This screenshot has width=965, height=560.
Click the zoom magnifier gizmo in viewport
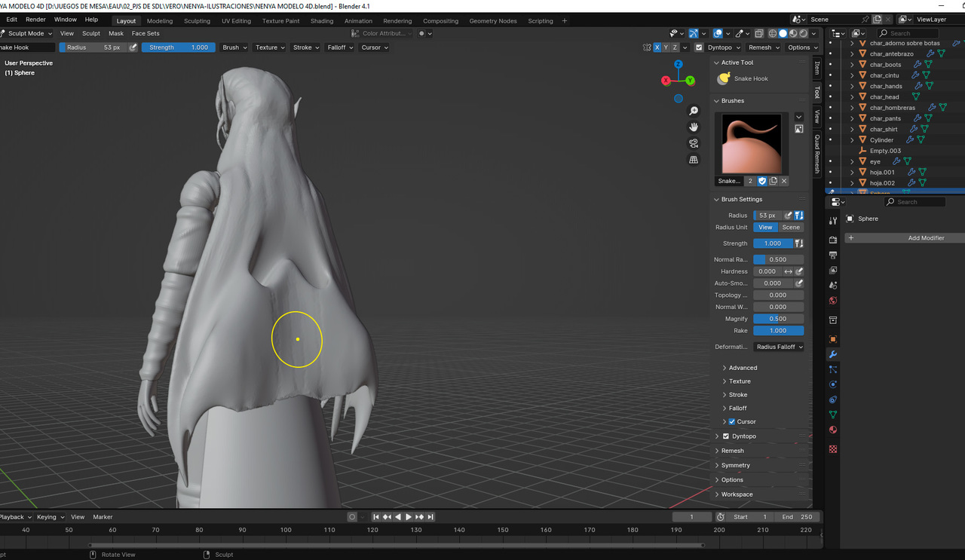[694, 111]
